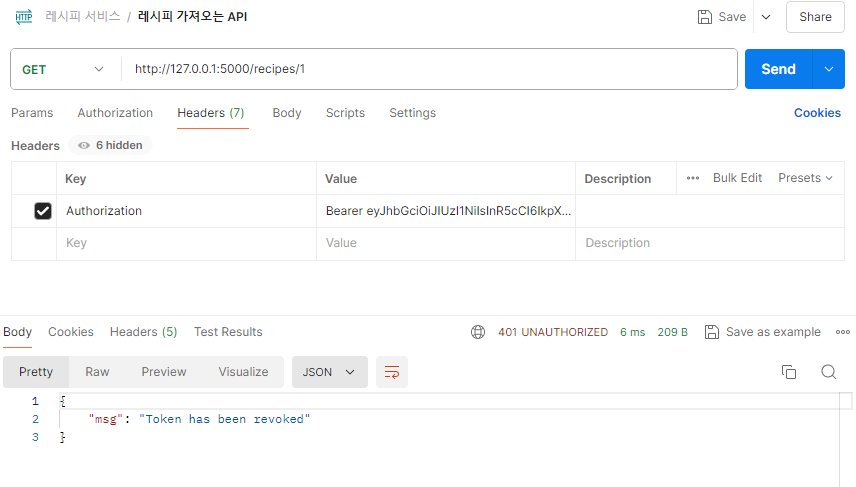Open the Scripts tab
This screenshot has width=856, height=487.
click(346, 113)
